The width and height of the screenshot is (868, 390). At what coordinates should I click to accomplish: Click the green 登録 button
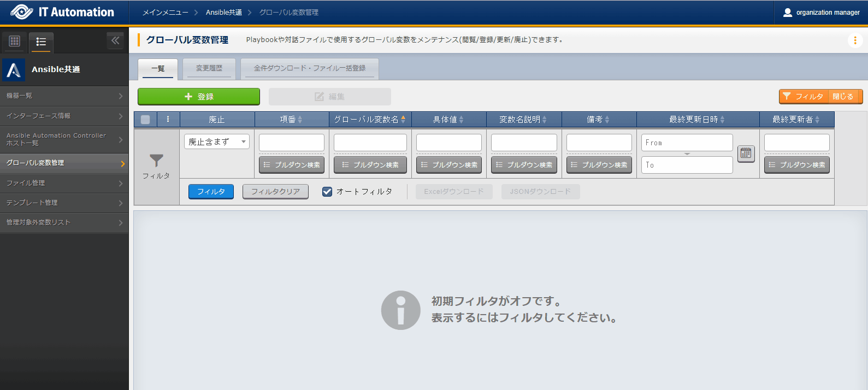[x=199, y=97]
